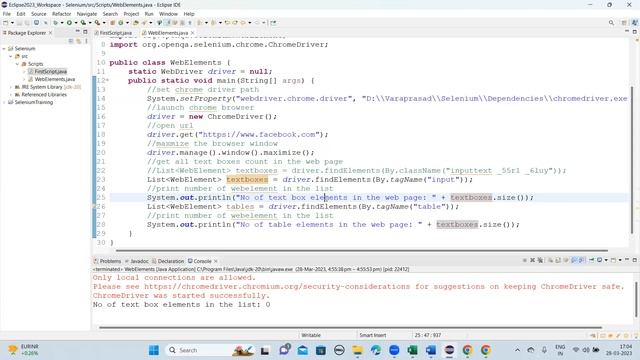Switch to the Javadoc tab

click(137, 261)
